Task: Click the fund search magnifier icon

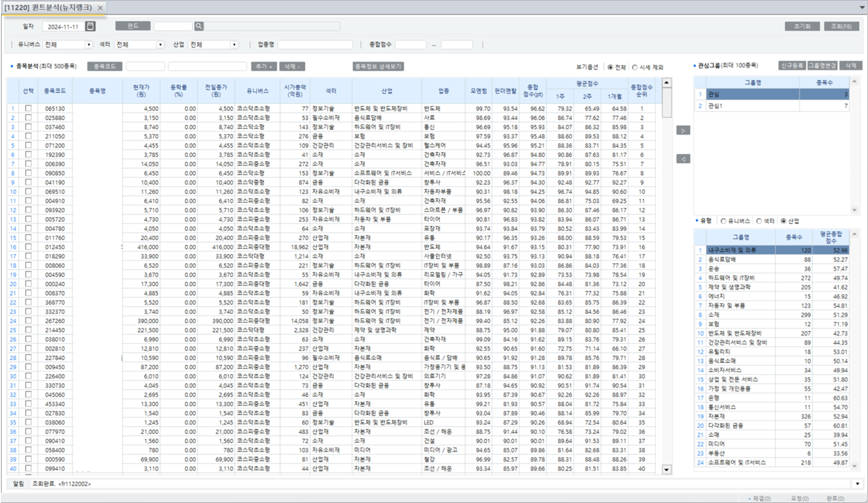Action: (199, 26)
